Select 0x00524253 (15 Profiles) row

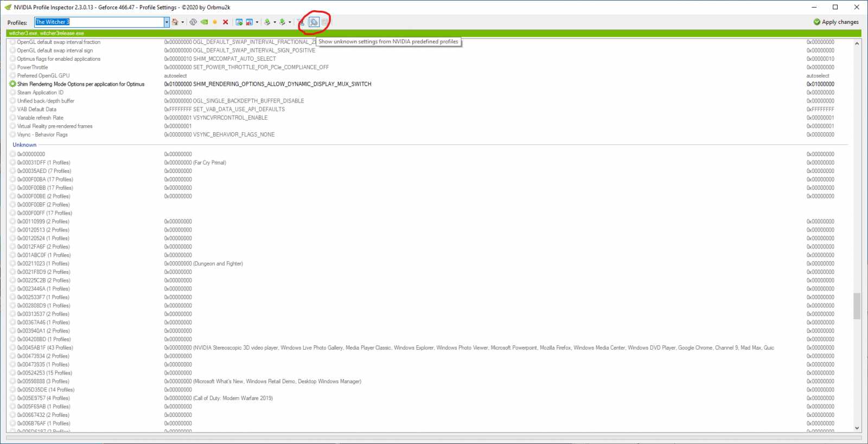(x=429, y=373)
